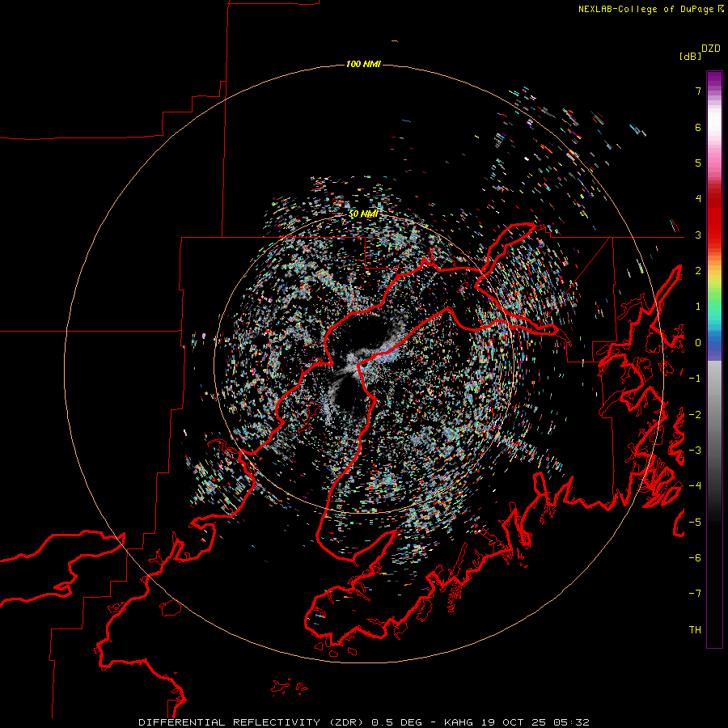Select the 7 tick label on the scale
This screenshot has width=728, height=728.
[698, 91]
